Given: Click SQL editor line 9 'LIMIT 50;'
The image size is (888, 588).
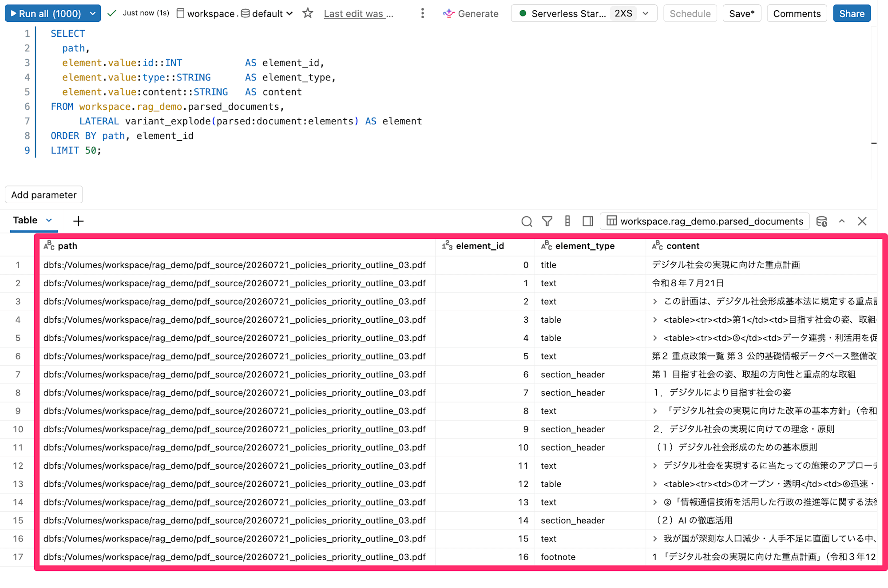Looking at the screenshot, I should 76,150.
